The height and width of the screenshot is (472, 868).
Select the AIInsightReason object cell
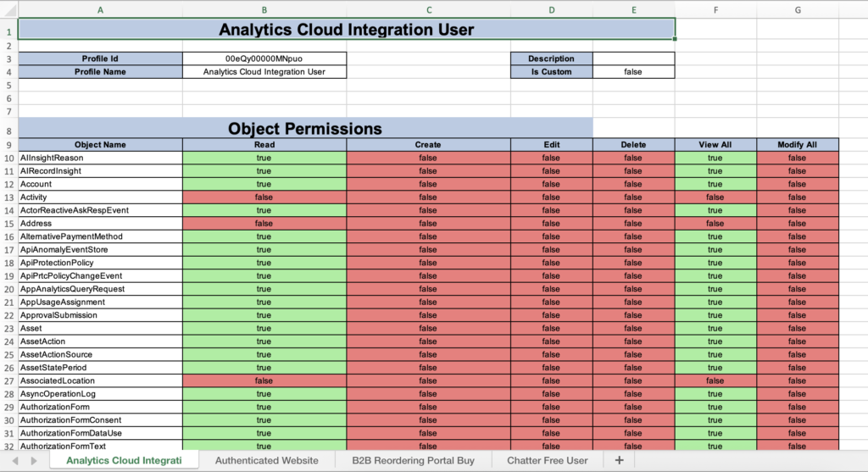point(100,158)
